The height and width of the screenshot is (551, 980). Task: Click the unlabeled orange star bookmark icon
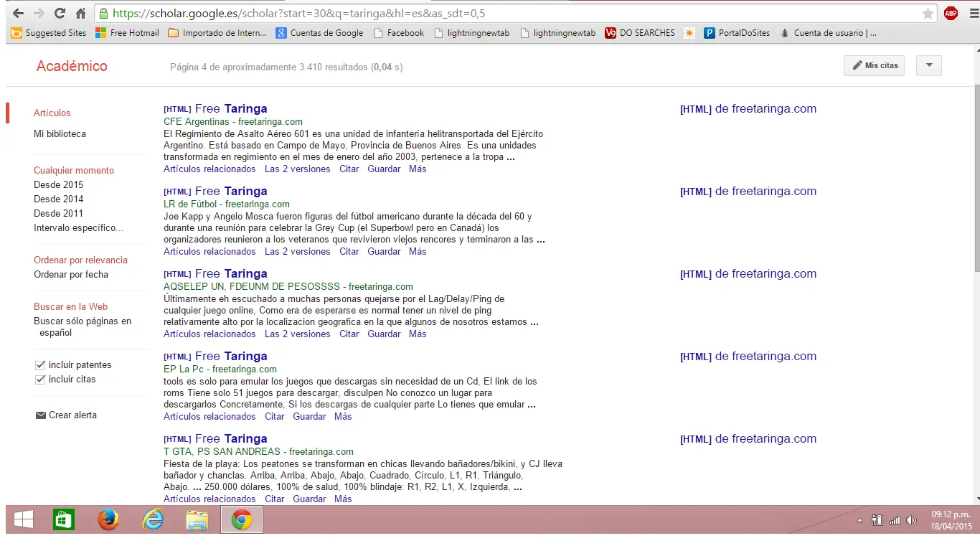click(x=689, y=33)
